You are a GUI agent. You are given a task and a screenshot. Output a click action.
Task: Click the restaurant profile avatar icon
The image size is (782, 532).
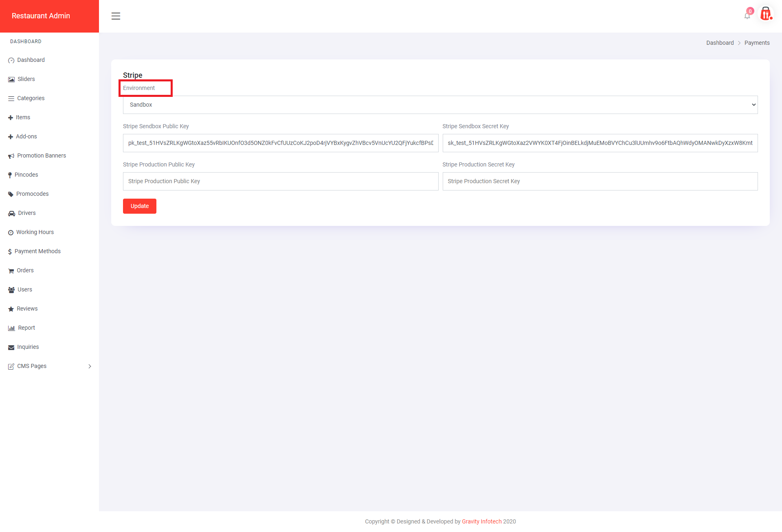766,14
